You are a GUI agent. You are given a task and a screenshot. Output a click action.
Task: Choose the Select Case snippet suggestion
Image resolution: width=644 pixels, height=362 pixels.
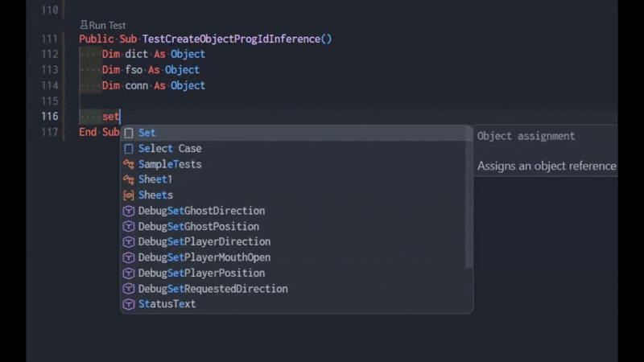tap(296, 149)
